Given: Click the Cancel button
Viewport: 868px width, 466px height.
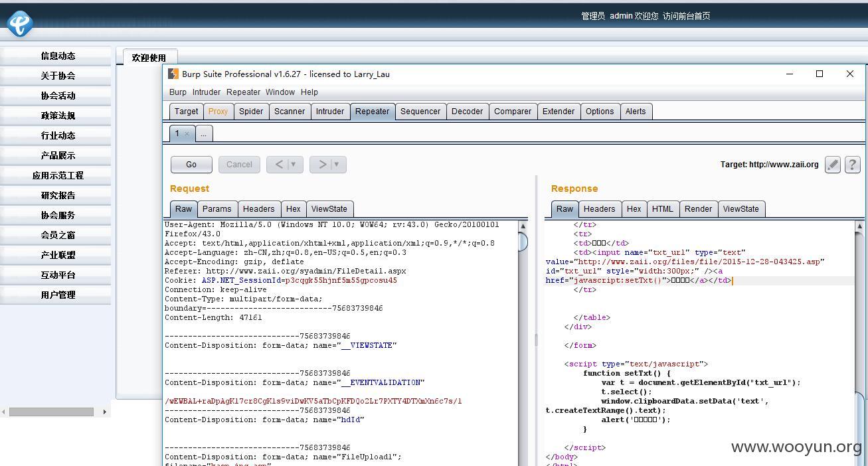Looking at the screenshot, I should (239, 165).
